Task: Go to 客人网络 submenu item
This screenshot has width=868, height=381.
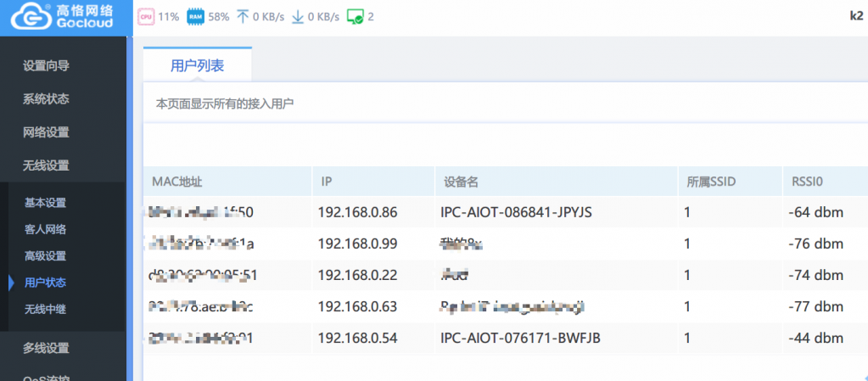Action: coord(45,228)
